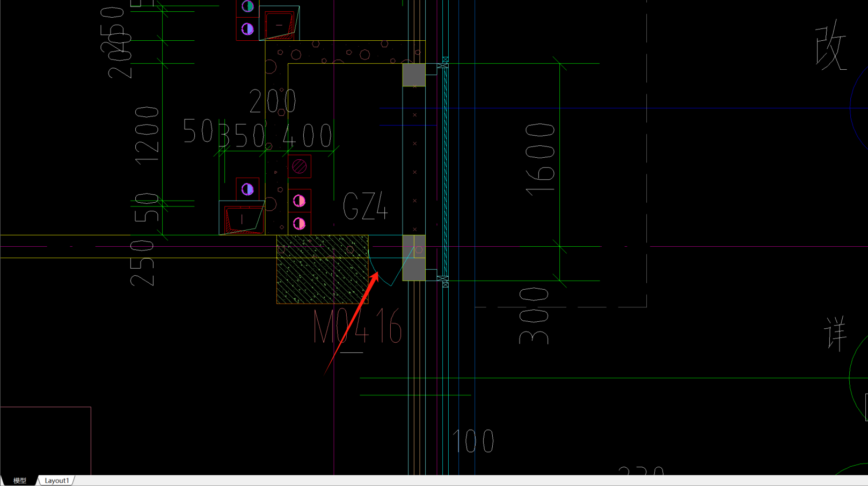Select the 1200 vertical dimension text
The width and height of the screenshot is (868, 486).
pos(147,136)
